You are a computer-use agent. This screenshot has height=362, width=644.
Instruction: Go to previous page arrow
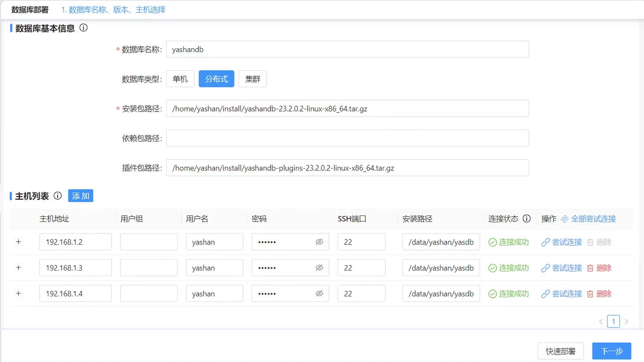click(x=601, y=322)
